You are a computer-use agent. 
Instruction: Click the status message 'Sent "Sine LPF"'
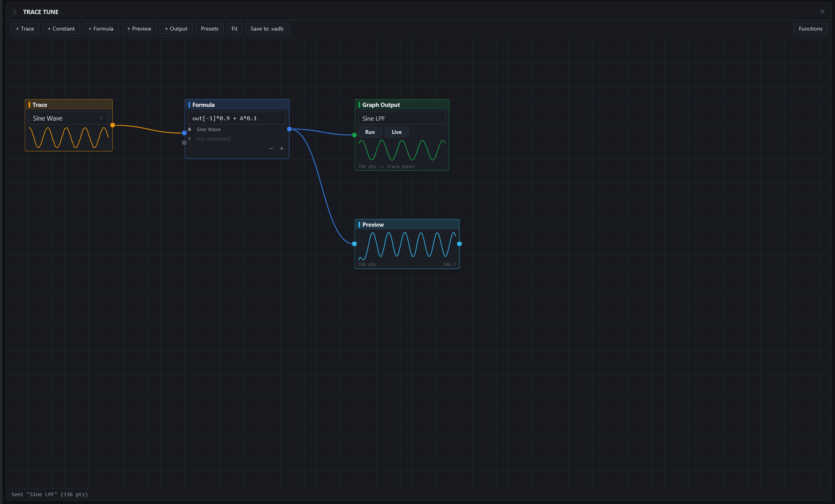click(49, 494)
